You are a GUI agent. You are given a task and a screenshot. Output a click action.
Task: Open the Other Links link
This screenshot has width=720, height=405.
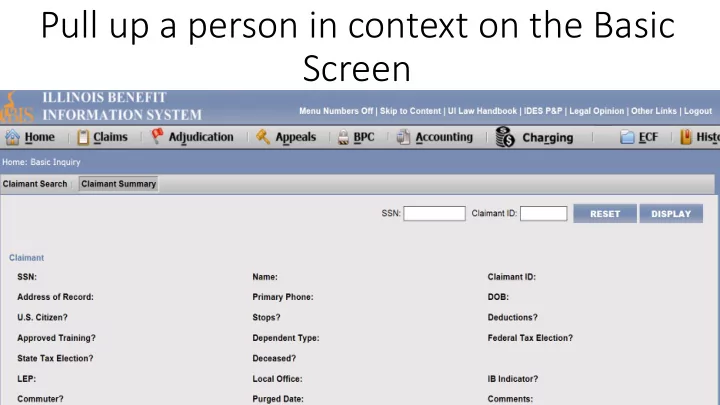[653, 111]
